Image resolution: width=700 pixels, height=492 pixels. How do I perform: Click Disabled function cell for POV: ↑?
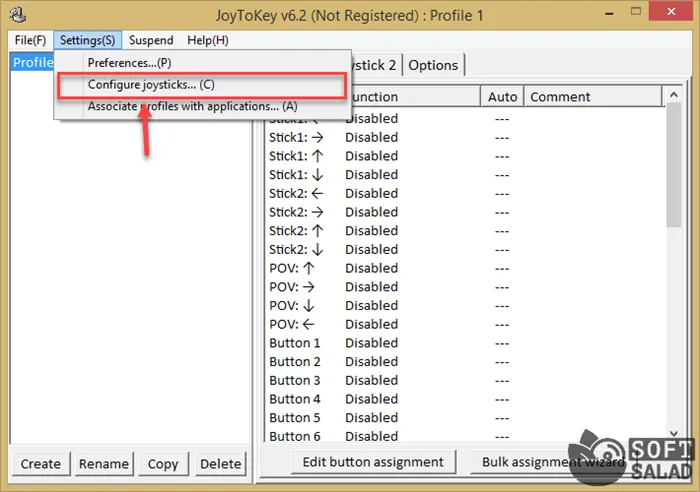click(371, 268)
